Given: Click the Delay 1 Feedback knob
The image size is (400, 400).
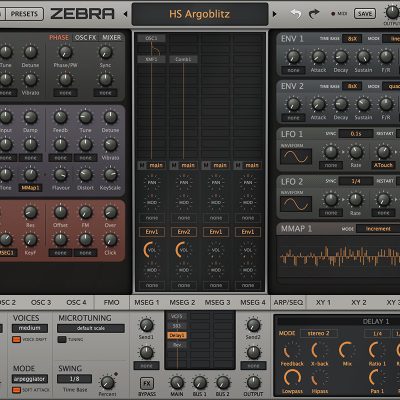Looking at the screenshot, I should (x=292, y=351).
